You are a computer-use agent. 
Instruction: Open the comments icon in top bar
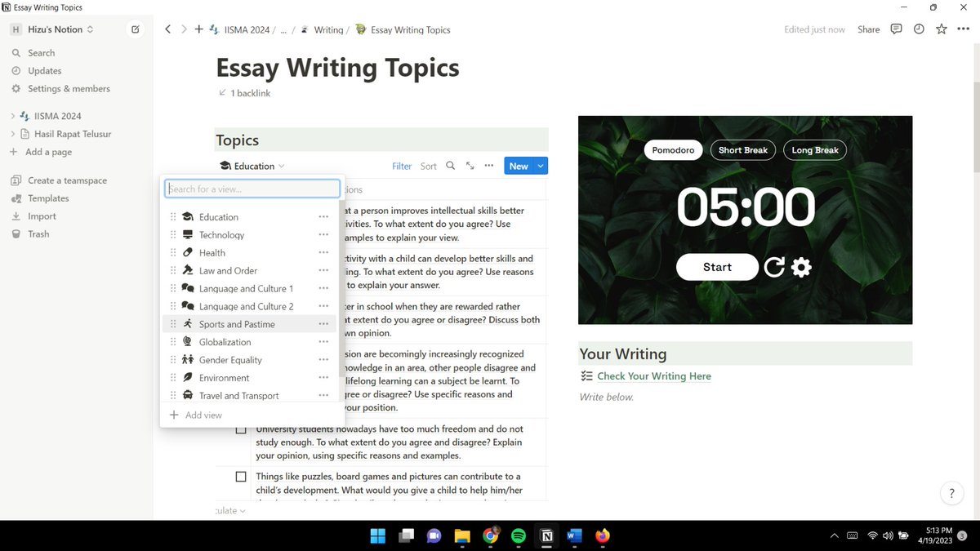[896, 29]
